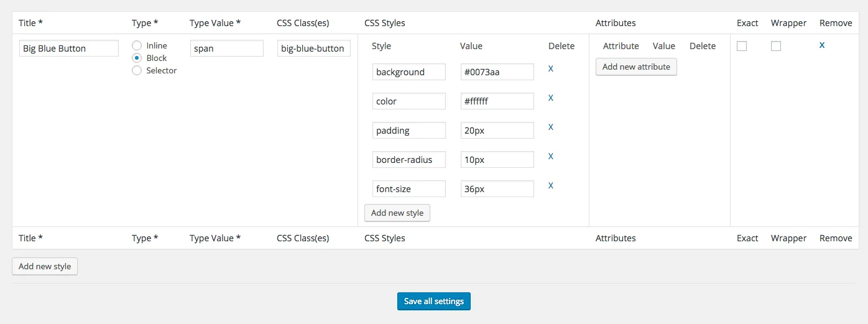The image size is (868, 324).
Task: Click the top Type Value * column header
Action: point(215,23)
